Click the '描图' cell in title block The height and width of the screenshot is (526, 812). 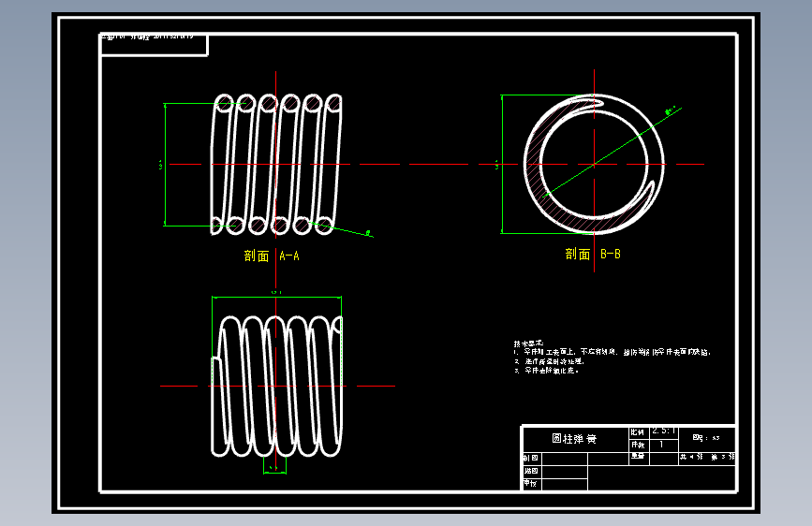click(531, 471)
